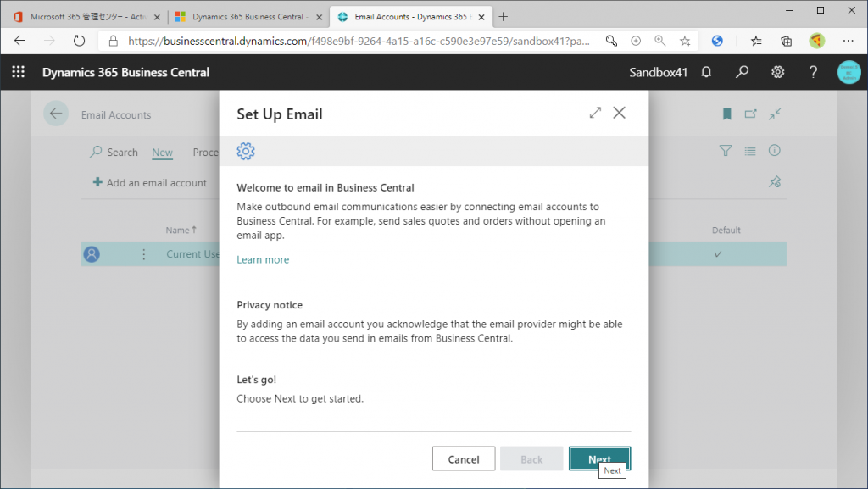Click the Default checkmark in Current User row
Image resolution: width=868 pixels, height=489 pixels.
717,254
